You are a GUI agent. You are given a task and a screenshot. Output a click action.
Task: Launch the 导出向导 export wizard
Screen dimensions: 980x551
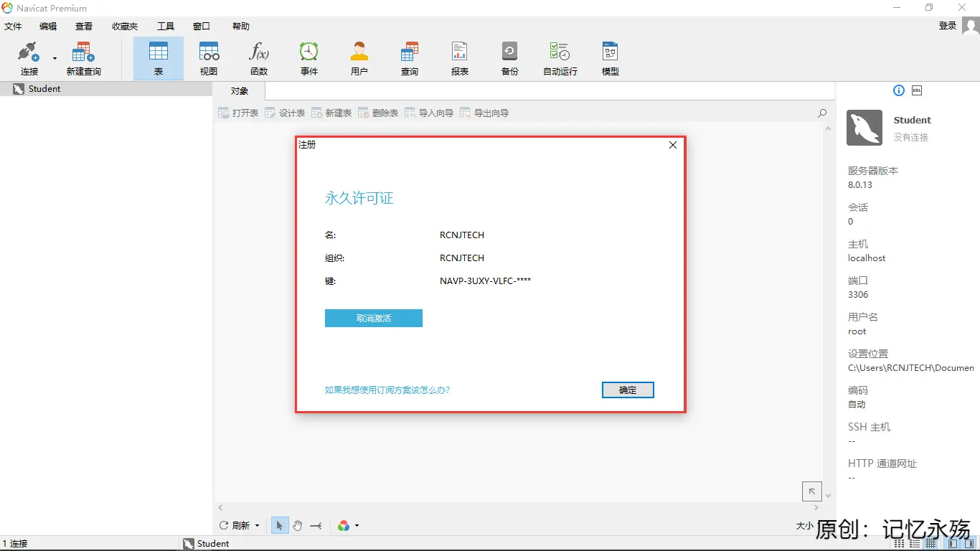(x=484, y=113)
